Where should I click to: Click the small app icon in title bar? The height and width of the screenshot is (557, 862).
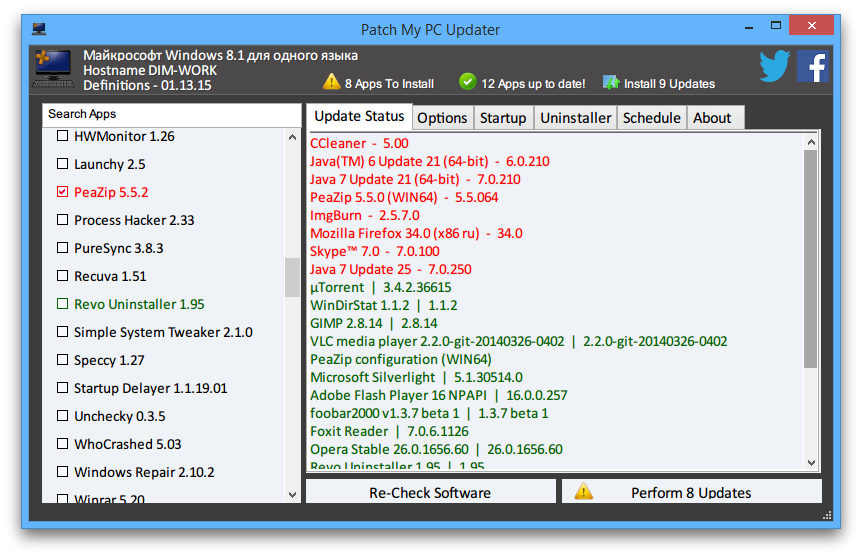click(x=38, y=29)
